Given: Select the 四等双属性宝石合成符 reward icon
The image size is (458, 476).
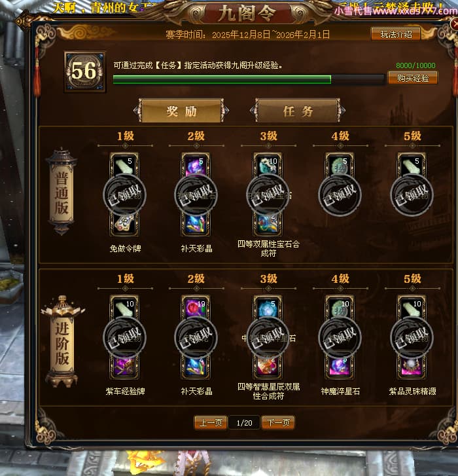Looking at the screenshot, I should pyautogui.click(x=268, y=224).
